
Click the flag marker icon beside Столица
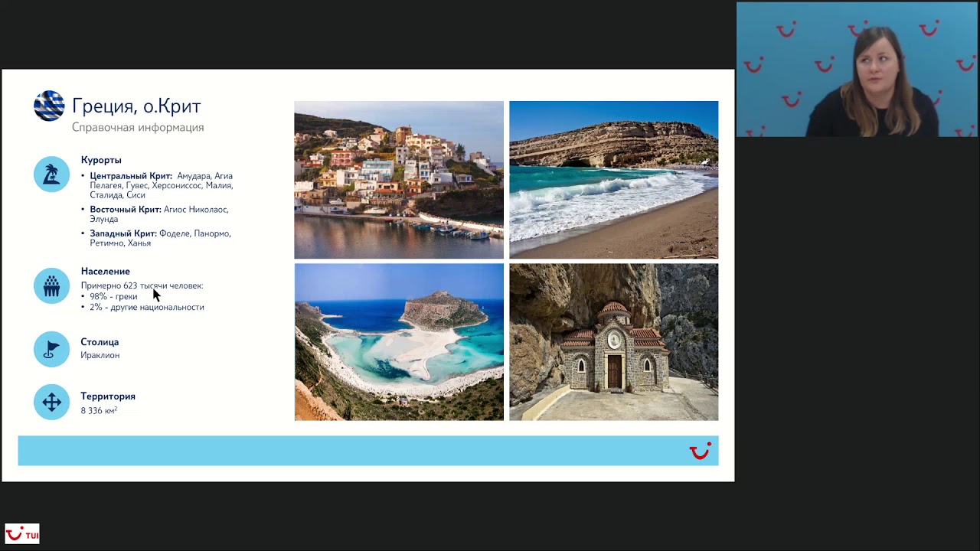[x=51, y=349]
